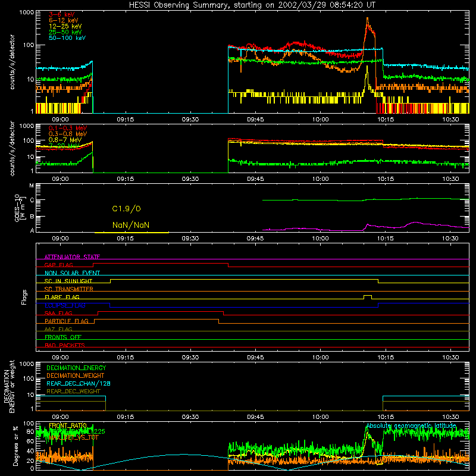The width and height of the screenshot is (476, 476).
Task: Click the NaN/NaN annotation in GOES panel
Action: [x=131, y=226]
